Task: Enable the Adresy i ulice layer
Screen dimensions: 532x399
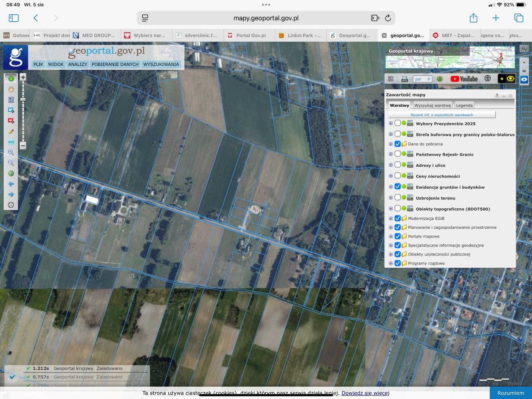Action: pyautogui.click(x=397, y=165)
